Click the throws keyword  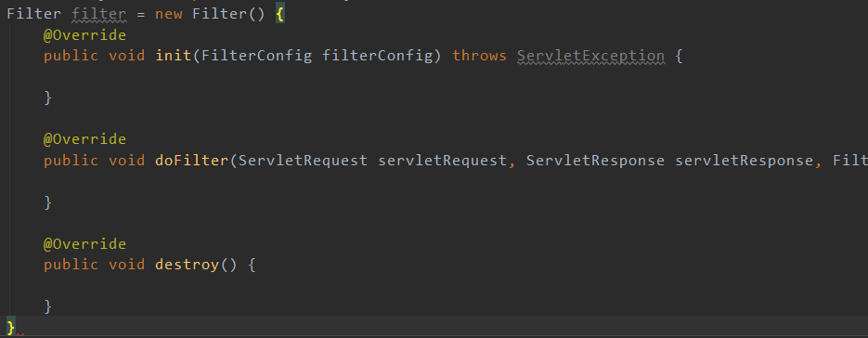tap(479, 56)
